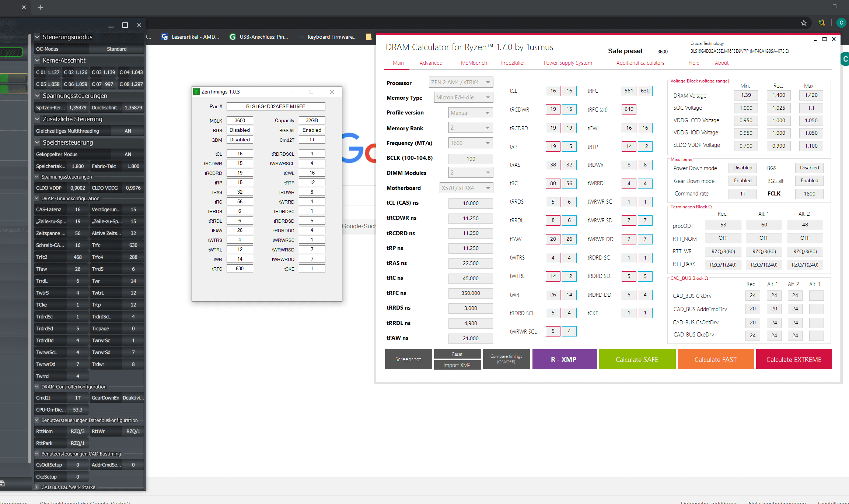849x504 pixels.
Task: Collapse DRAM-Timingkonfiguration subsection
Action: click(37, 198)
